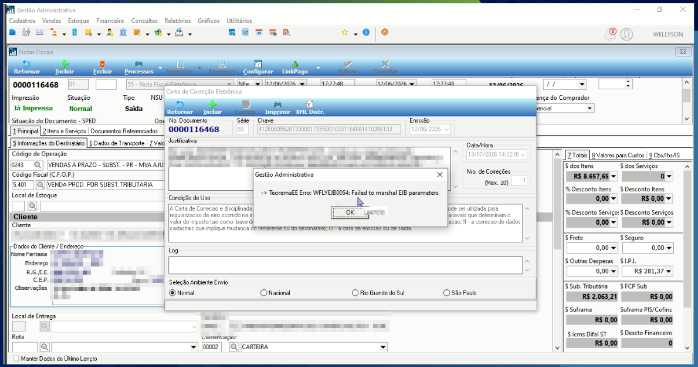The height and width of the screenshot is (367, 698).
Task: Select the São Paulo radio button
Action: (446, 293)
